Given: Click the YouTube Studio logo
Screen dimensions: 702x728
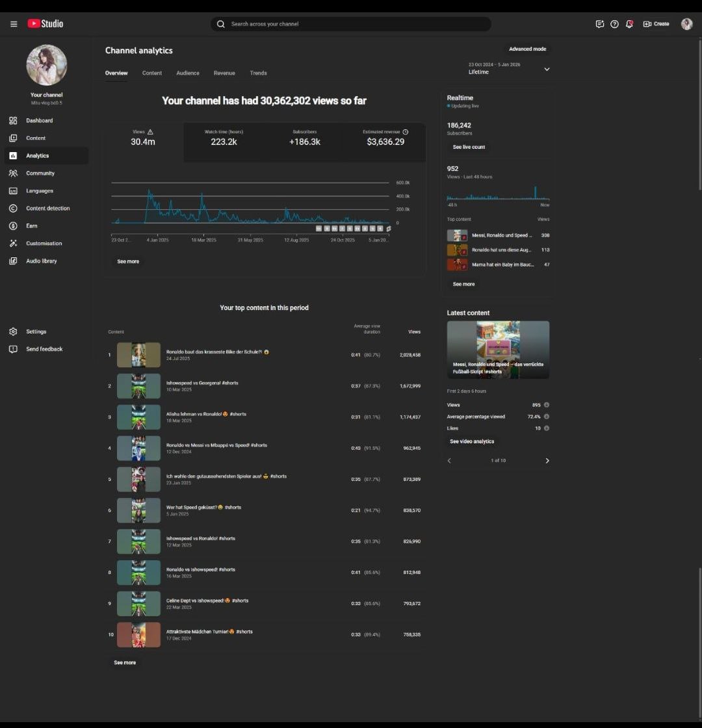Looking at the screenshot, I should tap(45, 24).
